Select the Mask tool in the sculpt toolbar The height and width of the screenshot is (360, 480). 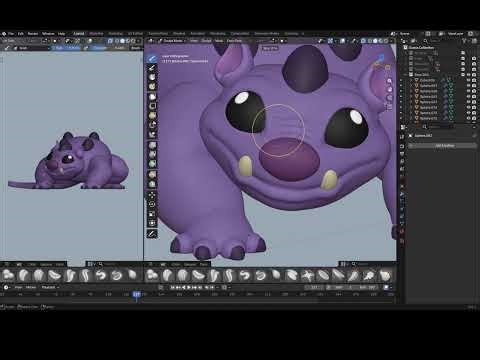pyautogui.click(x=152, y=77)
